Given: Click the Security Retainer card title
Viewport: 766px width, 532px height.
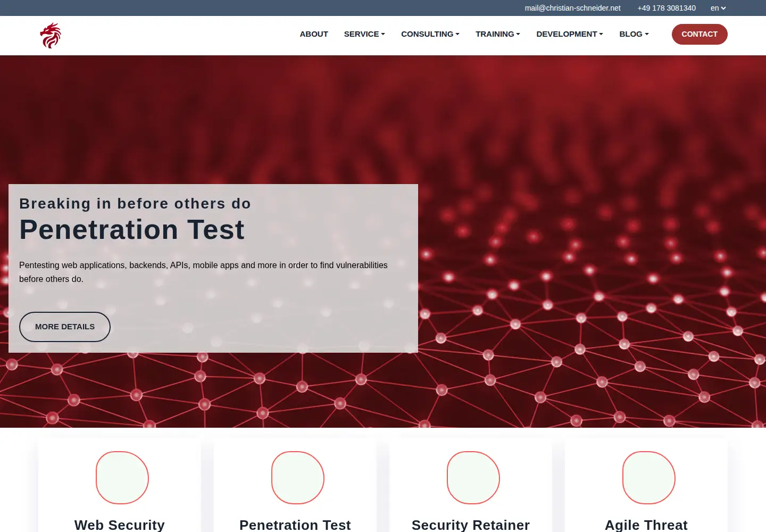Looking at the screenshot, I should 471,525.
